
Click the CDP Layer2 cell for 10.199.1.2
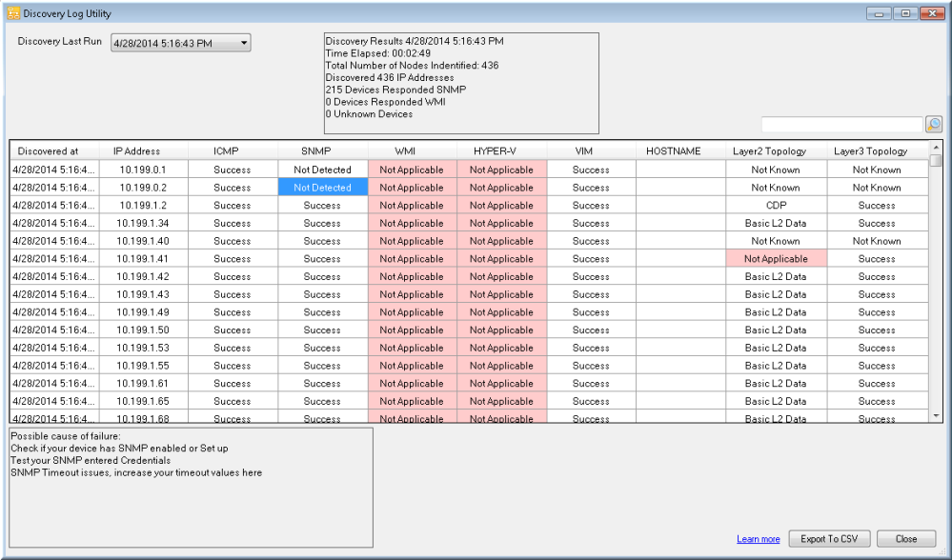pyautogui.click(x=776, y=205)
